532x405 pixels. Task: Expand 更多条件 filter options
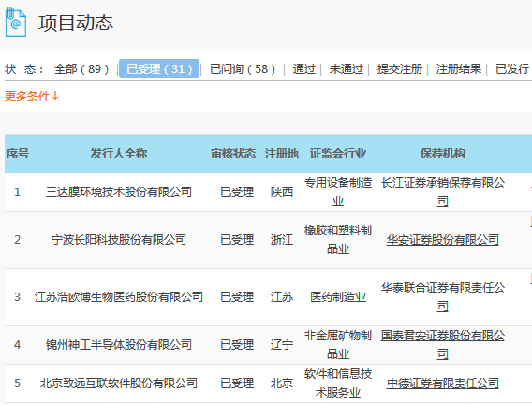(x=32, y=97)
